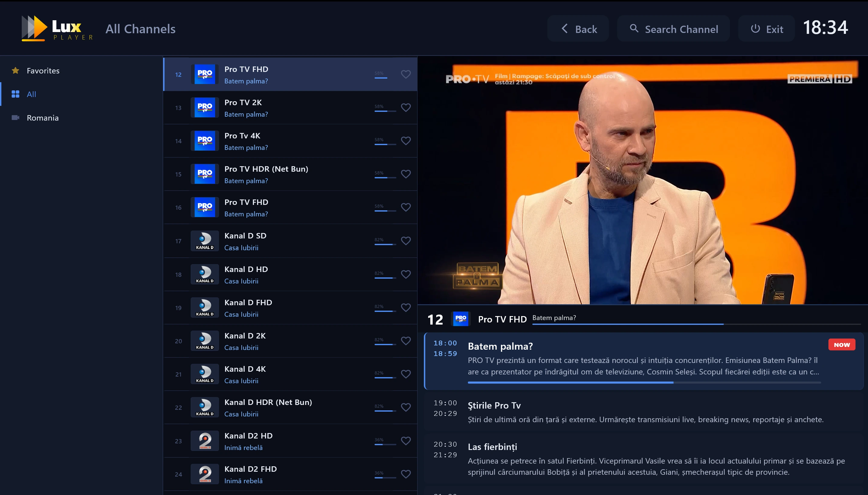Image resolution: width=868 pixels, height=495 pixels.
Task: Favorite Kanal D FHD channel
Action: pos(406,308)
